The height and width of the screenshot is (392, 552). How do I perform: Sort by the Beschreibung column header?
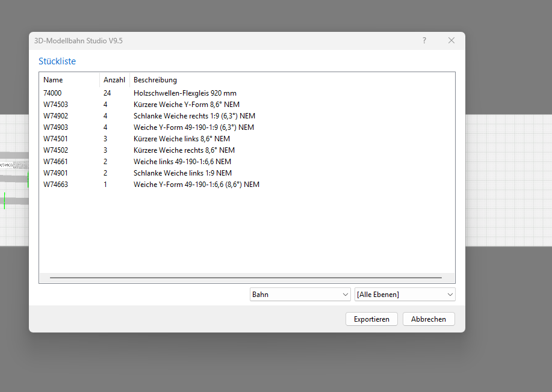coord(292,80)
